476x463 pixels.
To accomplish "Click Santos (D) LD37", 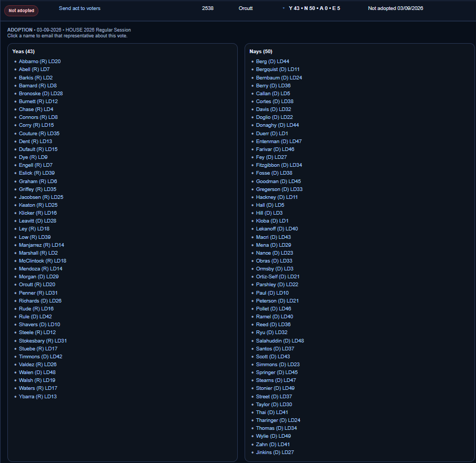I will [x=275, y=349].
